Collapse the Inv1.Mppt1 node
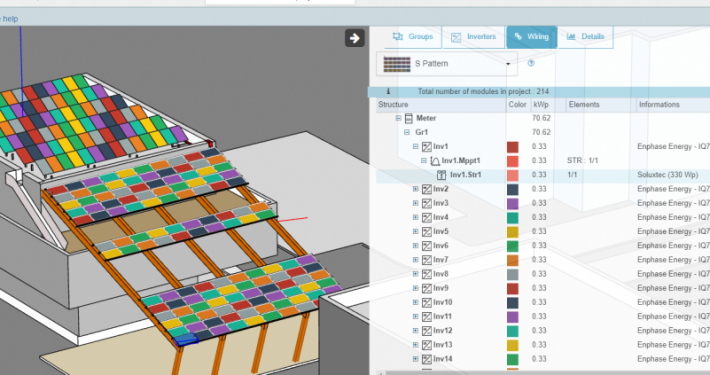This screenshot has height=375, width=710. pyautogui.click(x=424, y=161)
